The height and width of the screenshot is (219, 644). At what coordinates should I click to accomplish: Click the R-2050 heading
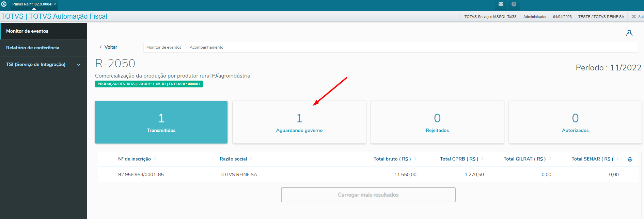click(x=115, y=63)
